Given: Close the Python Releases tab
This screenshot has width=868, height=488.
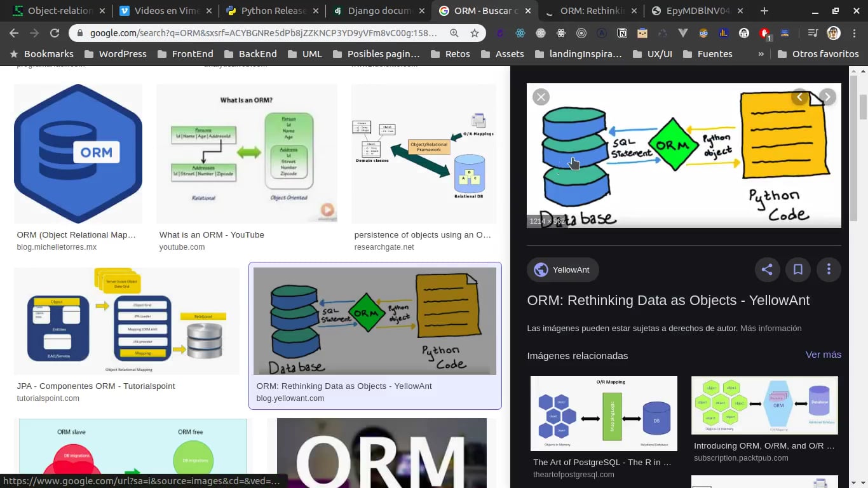Looking at the screenshot, I should (x=316, y=11).
